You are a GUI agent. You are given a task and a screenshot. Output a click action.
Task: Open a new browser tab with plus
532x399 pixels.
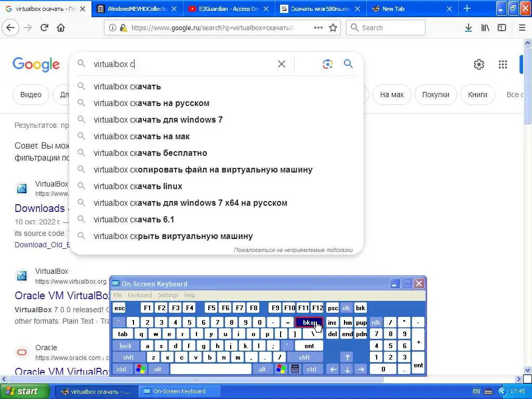coord(467,9)
